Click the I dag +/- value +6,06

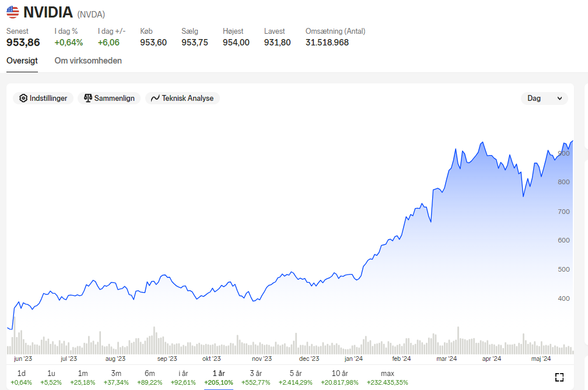click(108, 43)
